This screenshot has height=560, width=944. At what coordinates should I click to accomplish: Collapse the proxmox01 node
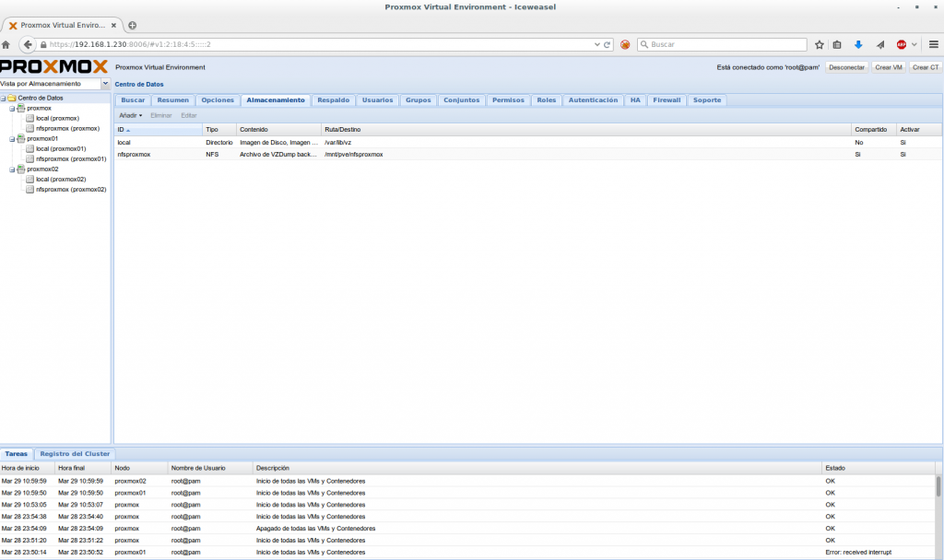click(x=12, y=139)
